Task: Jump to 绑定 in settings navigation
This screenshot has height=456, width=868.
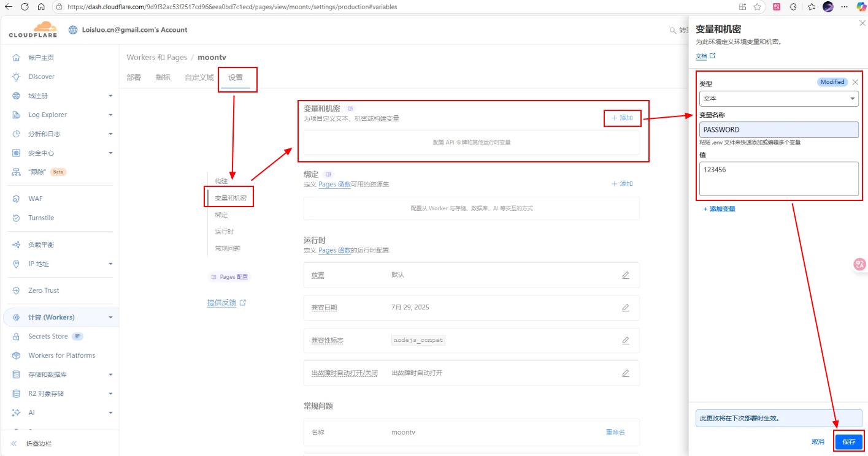Action: 221,215
